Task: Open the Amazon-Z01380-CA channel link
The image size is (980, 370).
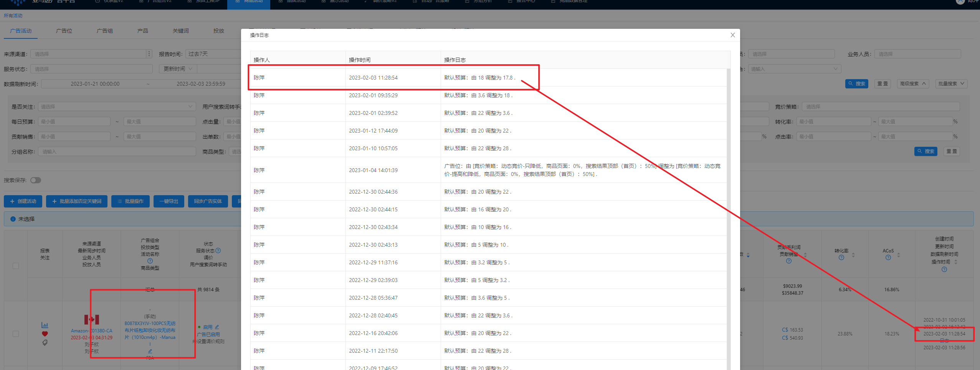Action: [91, 331]
